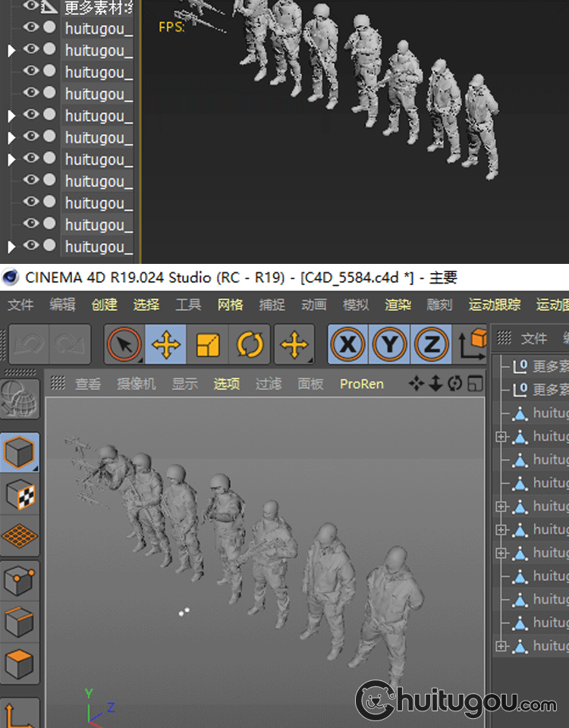
Task: Enable Polygons mode in left sidebar
Action: [x=19, y=664]
